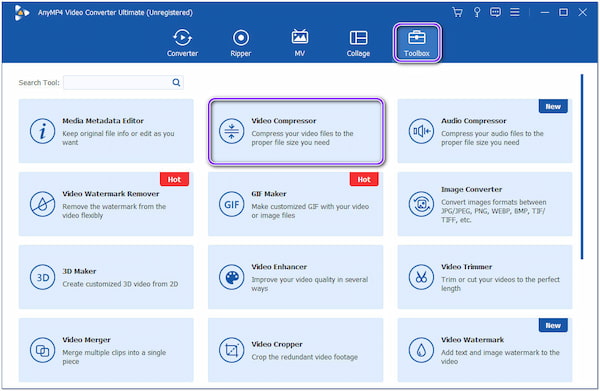Click the search magnifier icon

click(x=176, y=82)
